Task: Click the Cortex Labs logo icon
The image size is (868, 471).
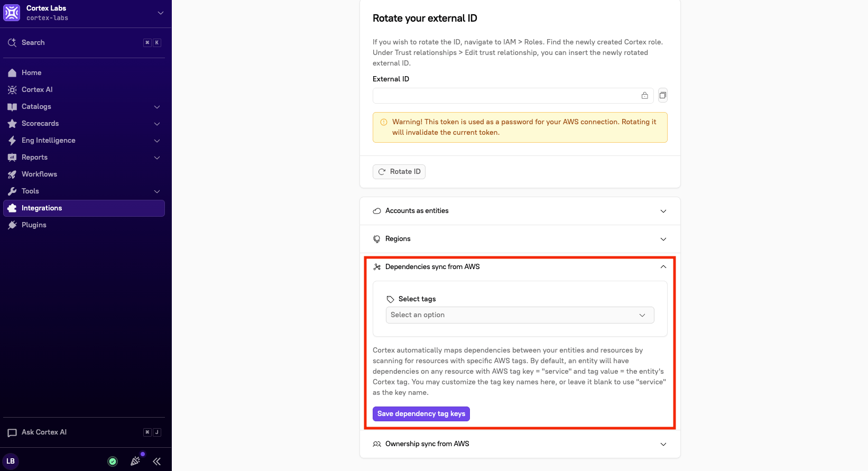Action: tap(12, 13)
